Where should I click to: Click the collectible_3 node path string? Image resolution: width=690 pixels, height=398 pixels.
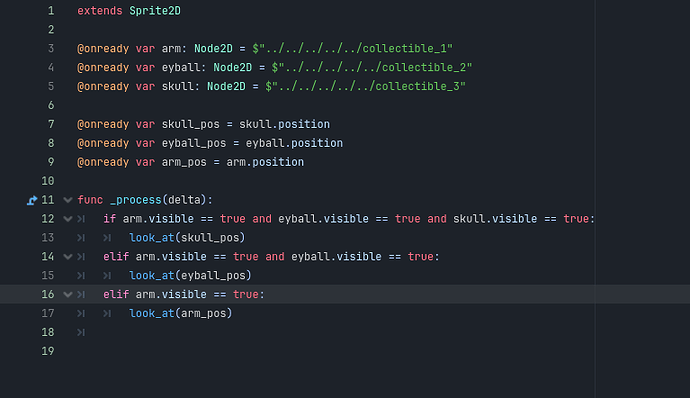[365, 86]
